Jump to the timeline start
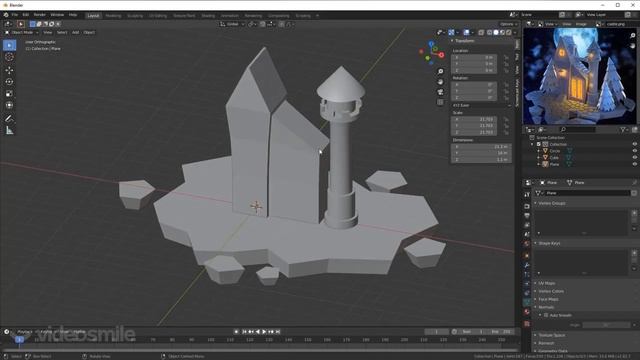Screen dimensions: 640x360 pyautogui.click(x=244, y=332)
